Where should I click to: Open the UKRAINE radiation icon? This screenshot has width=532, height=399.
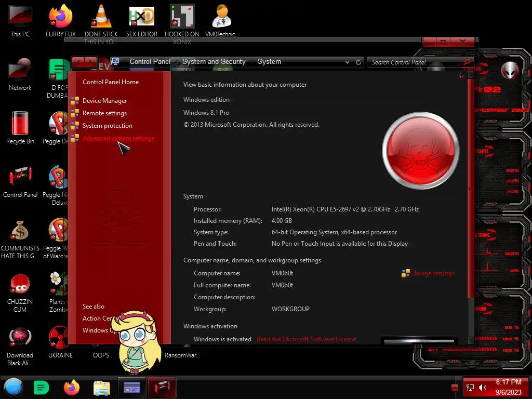[x=60, y=342]
